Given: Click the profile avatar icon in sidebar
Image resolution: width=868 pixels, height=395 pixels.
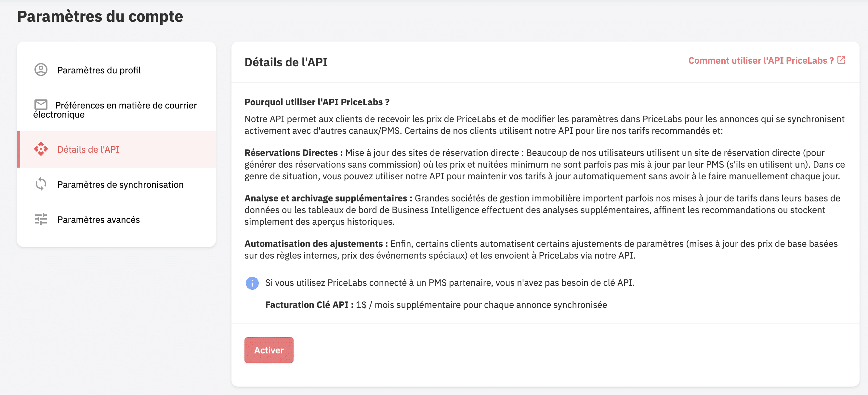Looking at the screenshot, I should [x=41, y=70].
